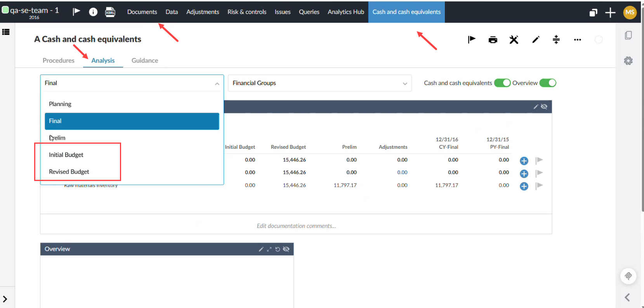Viewport: 644px width, 308px height.
Task: Select the Cash and cash equivalents top tab
Action: [406, 12]
